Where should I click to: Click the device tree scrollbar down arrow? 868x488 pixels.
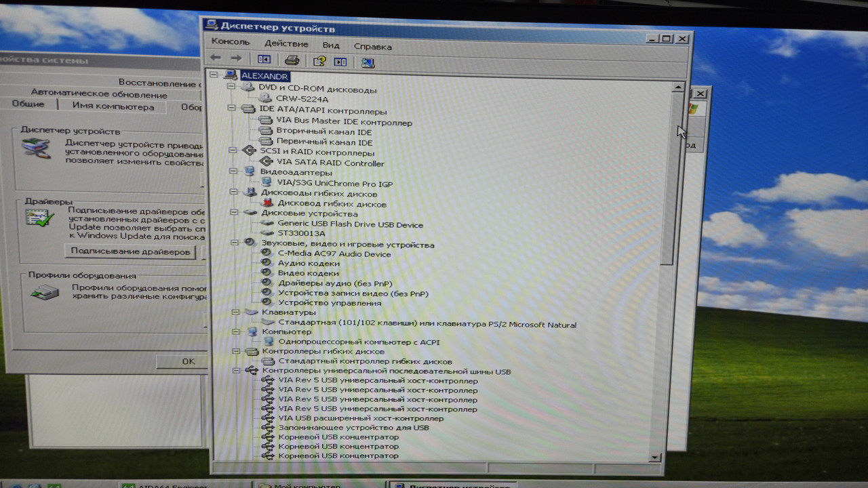(655, 457)
